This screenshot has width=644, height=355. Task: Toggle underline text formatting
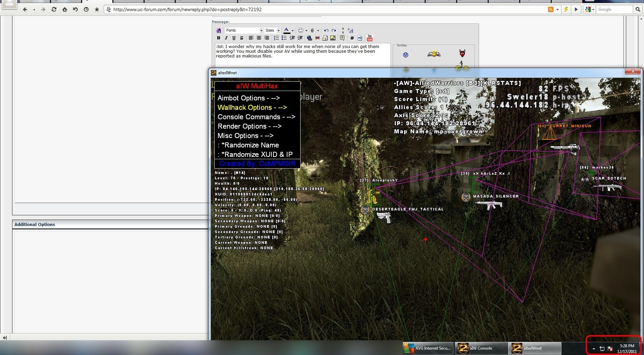coord(234,38)
